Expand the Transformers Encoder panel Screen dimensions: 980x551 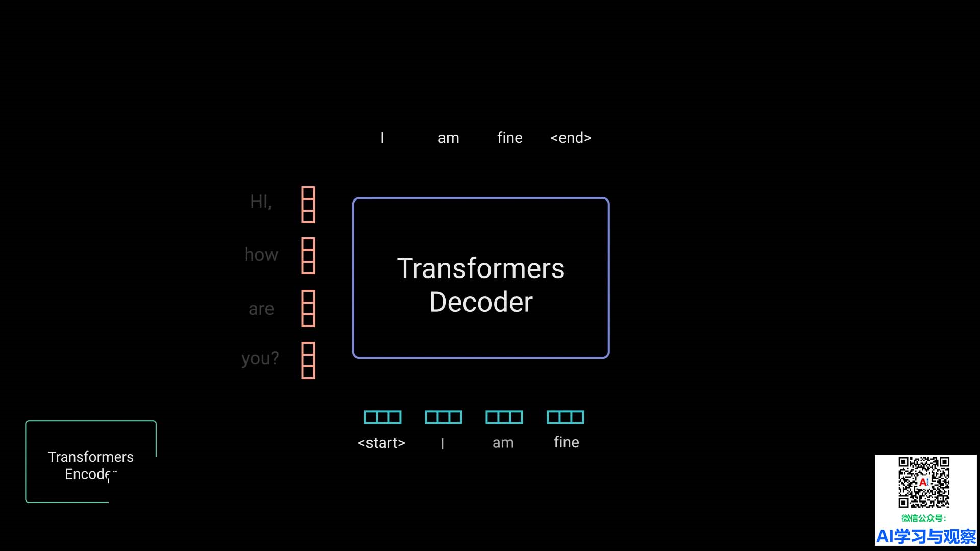point(91,464)
